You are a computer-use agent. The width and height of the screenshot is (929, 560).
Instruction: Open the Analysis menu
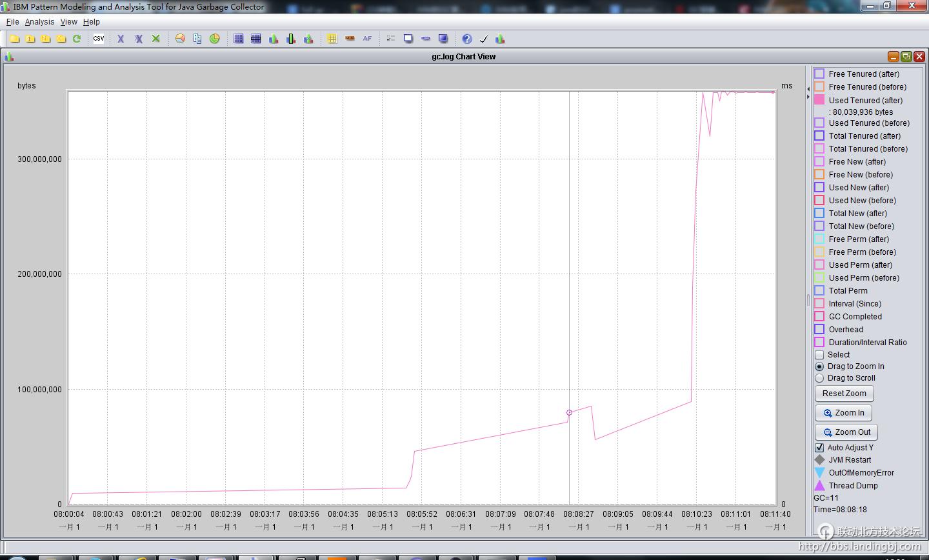(x=39, y=22)
